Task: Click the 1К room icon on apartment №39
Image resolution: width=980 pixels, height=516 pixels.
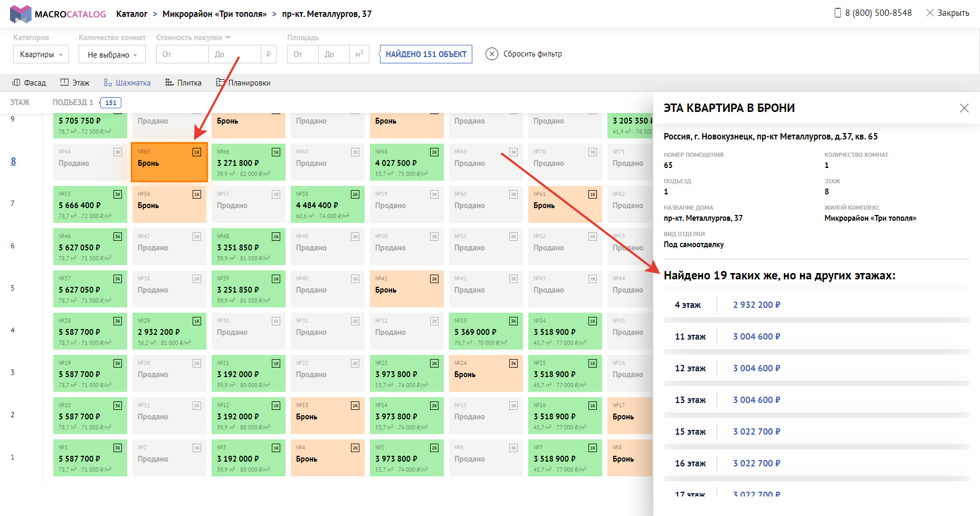Action: [x=276, y=279]
